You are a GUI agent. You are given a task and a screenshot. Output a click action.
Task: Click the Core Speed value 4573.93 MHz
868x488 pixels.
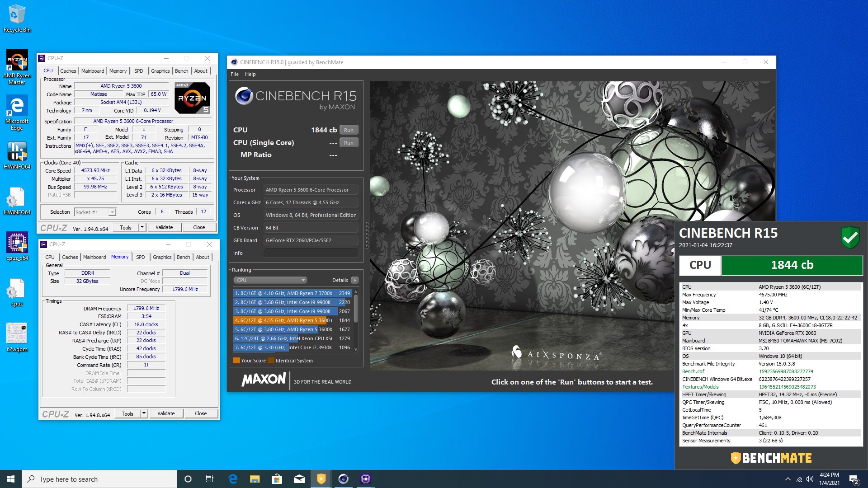click(x=95, y=171)
